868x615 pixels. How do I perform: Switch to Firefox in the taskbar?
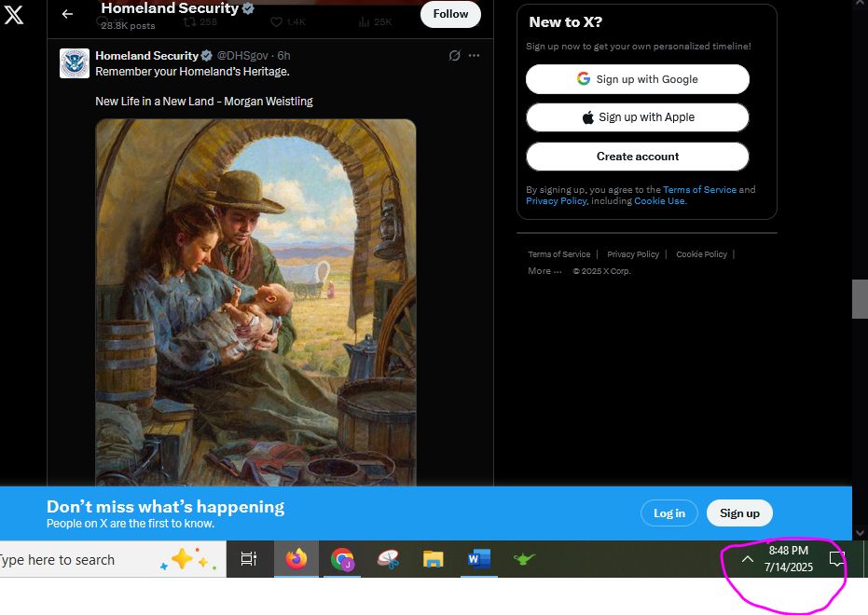coord(296,559)
